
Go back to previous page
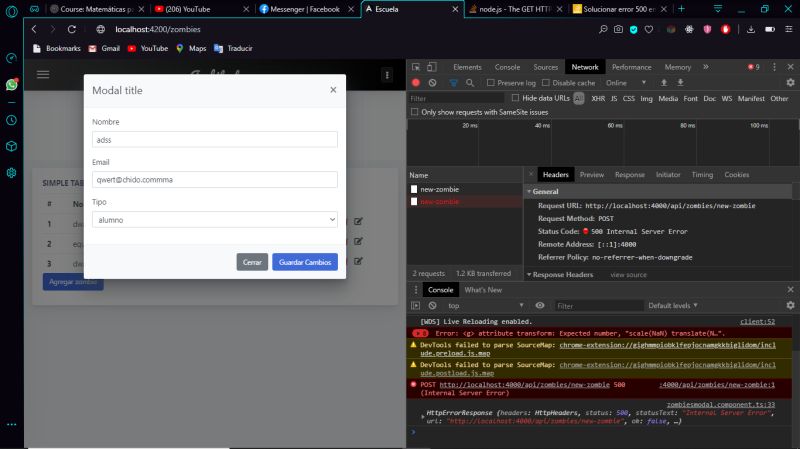[34, 29]
